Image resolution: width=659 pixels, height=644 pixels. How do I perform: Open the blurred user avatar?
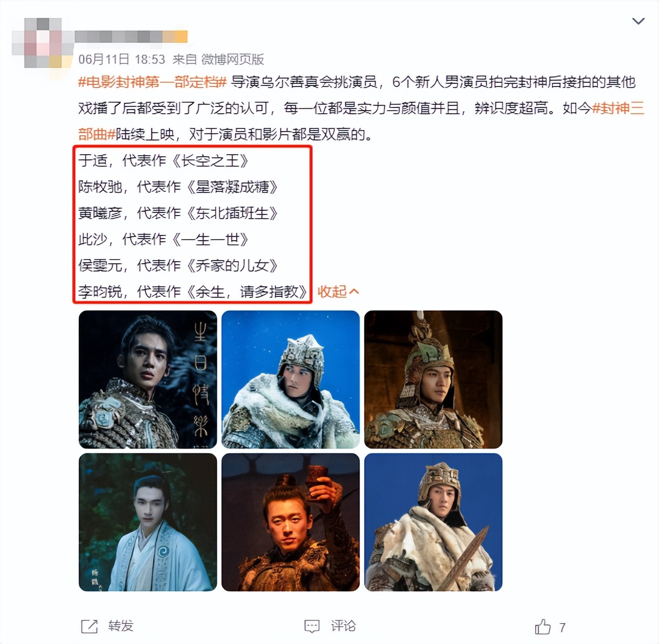(42, 42)
